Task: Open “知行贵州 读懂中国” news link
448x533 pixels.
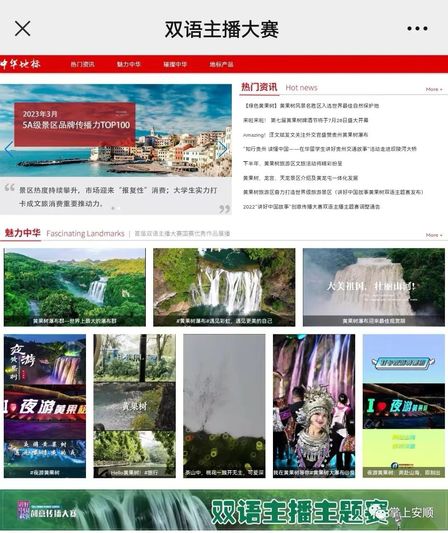Action: [330, 149]
